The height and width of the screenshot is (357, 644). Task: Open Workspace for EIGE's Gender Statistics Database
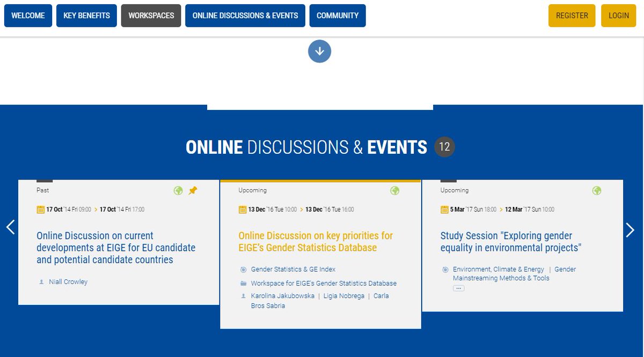pyautogui.click(x=324, y=284)
